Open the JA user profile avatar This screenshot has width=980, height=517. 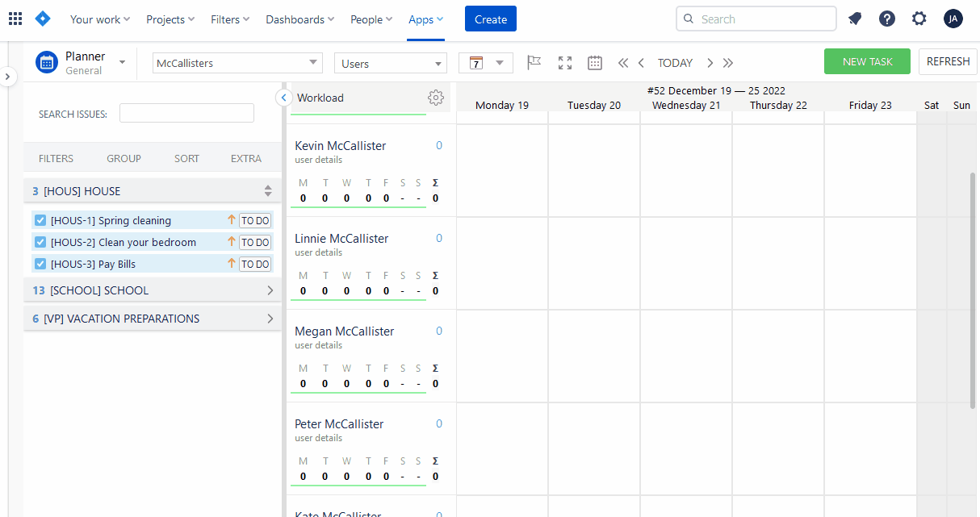[x=953, y=19]
